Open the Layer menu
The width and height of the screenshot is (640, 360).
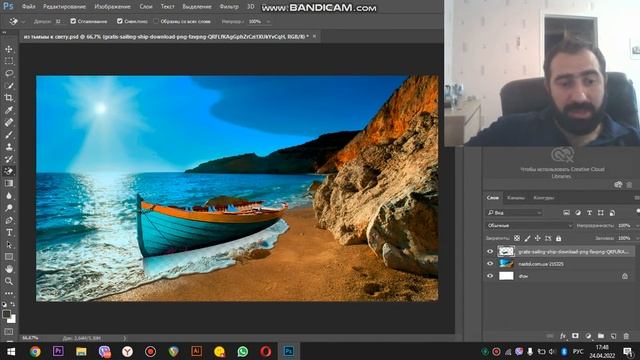pos(146,7)
